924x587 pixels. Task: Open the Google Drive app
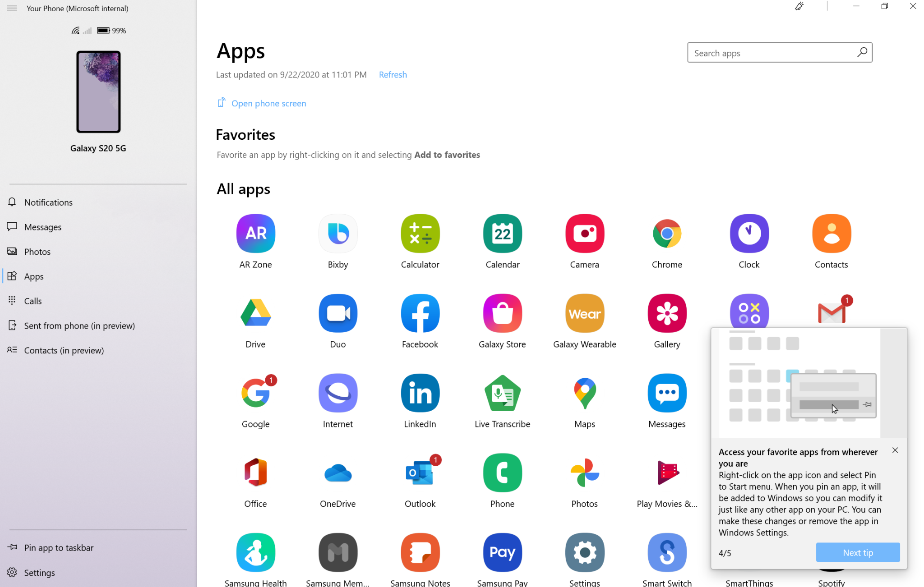tap(255, 313)
